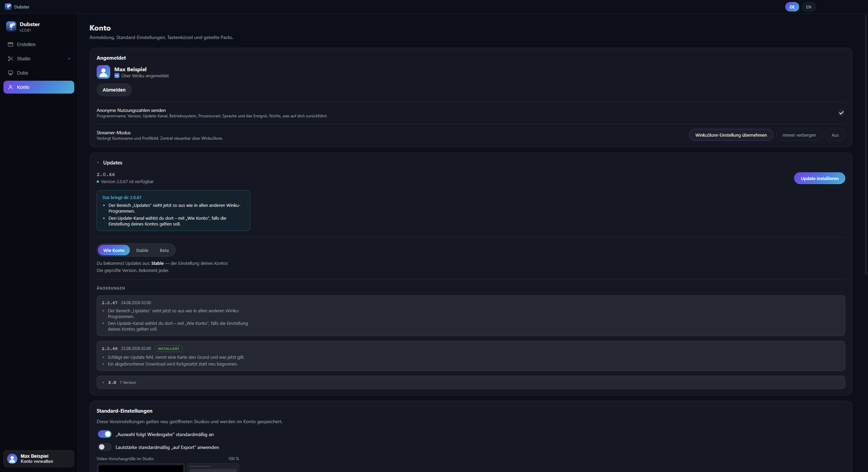Disable 'Auswahl folgt Wiedergabe' toggle
Image resolution: width=868 pixels, height=472 pixels.
pos(105,434)
